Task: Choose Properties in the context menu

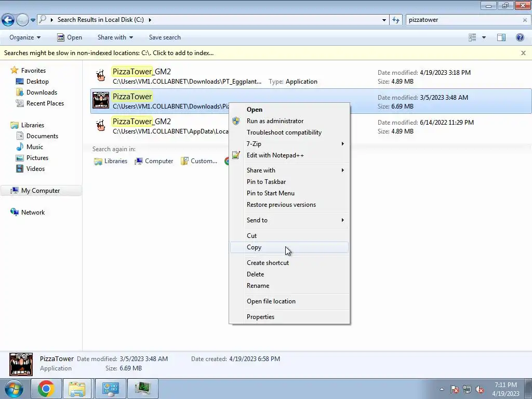Action: [289, 317]
